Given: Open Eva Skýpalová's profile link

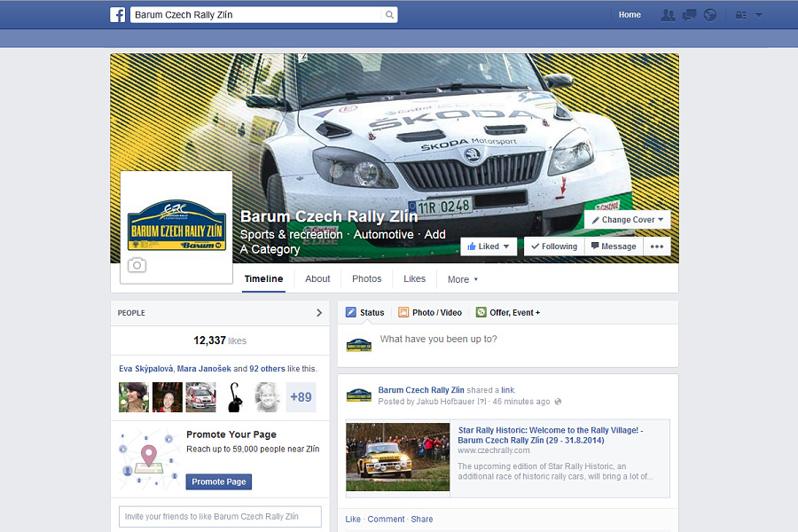Looking at the screenshot, I should pyautogui.click(x=146, y=369).
